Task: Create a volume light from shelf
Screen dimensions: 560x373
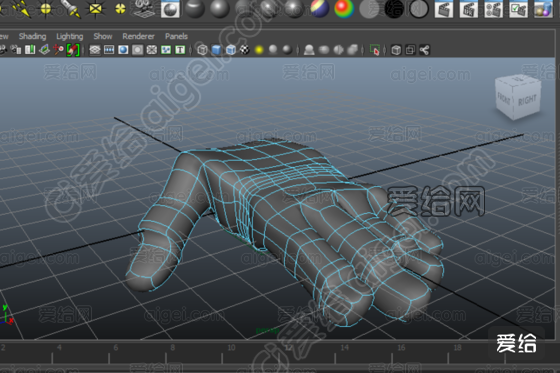Action: click(120, 9)
